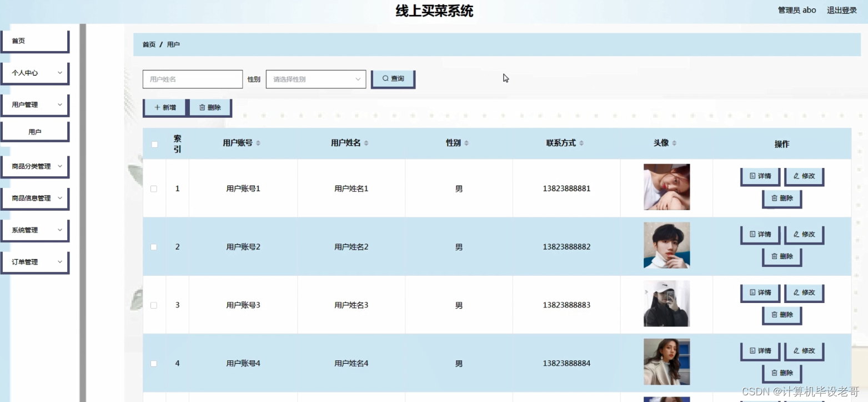Screen dimensions: 868x402
Task: Tick the select-all header checkbox
Action: 154,145
